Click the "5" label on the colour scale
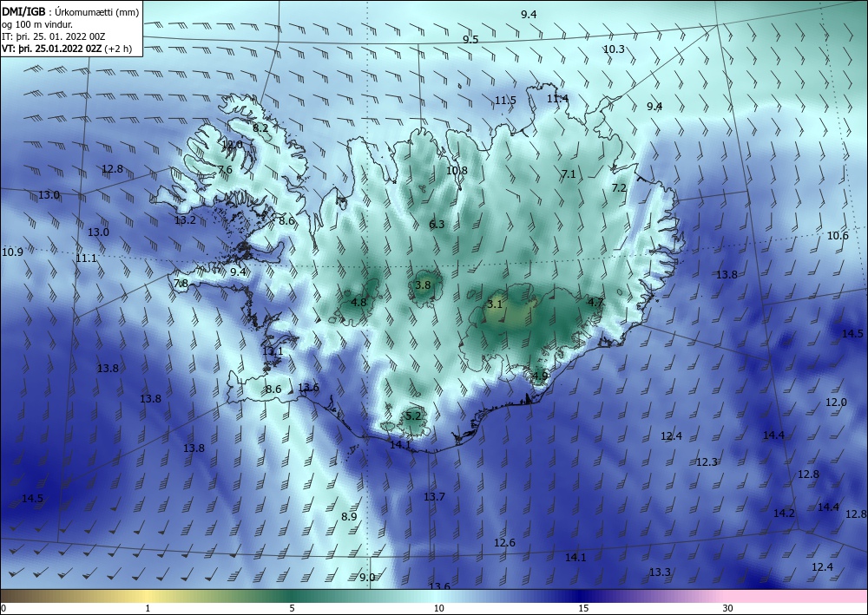The width and height of the screenshot is (868, 615). (x=292, y=608)
